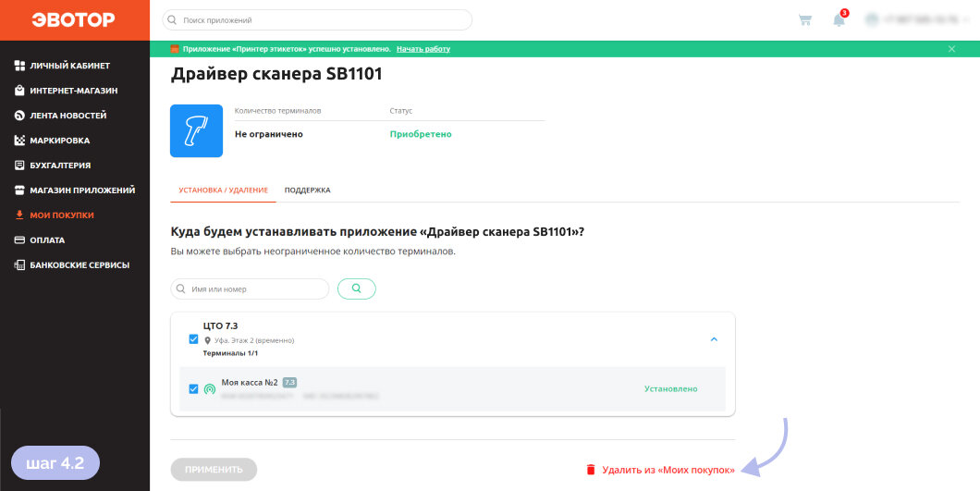Click the red trash icon
This screenshot has width=980, height=491.
(x=591, y=470)
